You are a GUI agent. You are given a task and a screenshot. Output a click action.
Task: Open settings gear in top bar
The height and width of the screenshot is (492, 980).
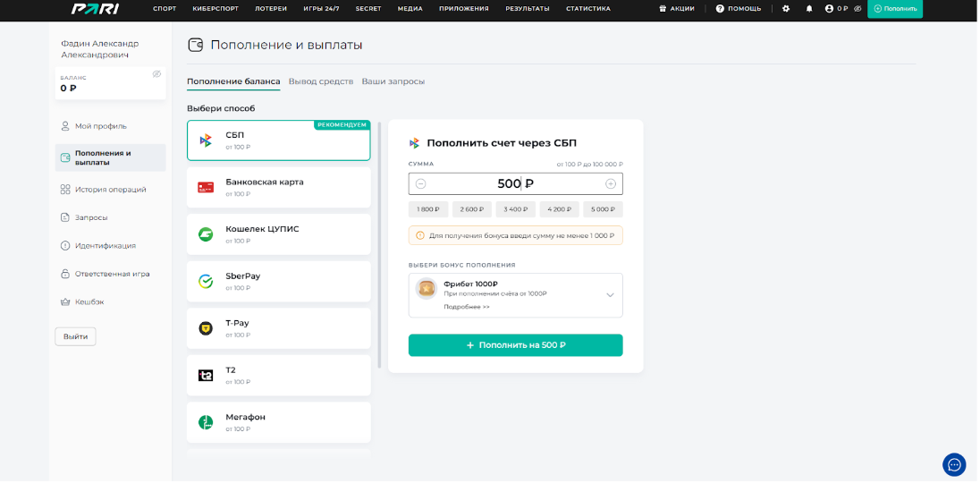786,9
